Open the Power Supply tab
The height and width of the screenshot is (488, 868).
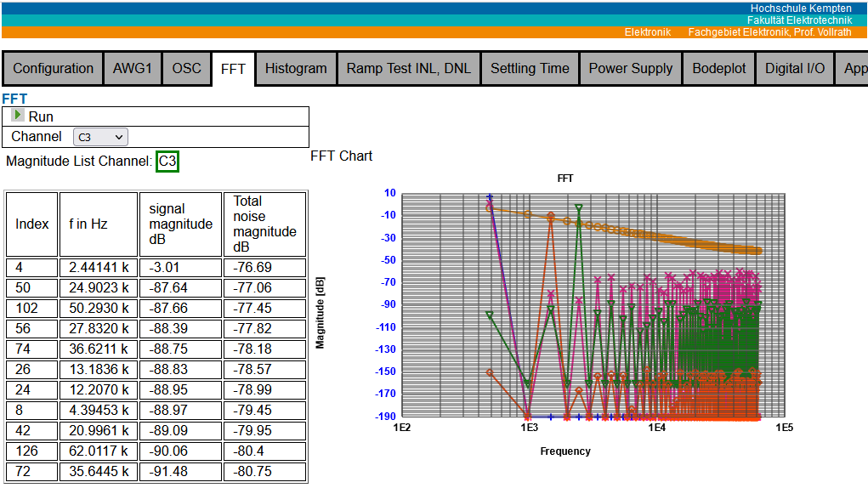pyautogui.click(x=630, y=69)
